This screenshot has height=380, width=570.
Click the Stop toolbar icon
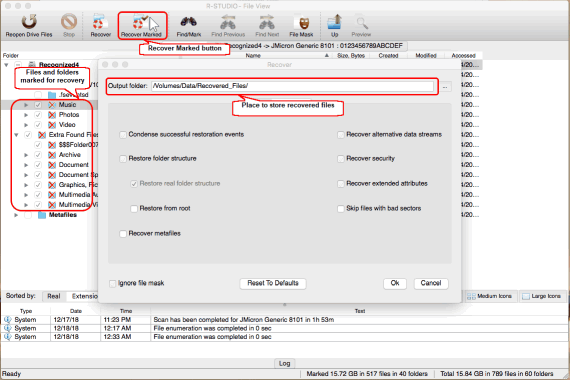click(x=69, y=22)
